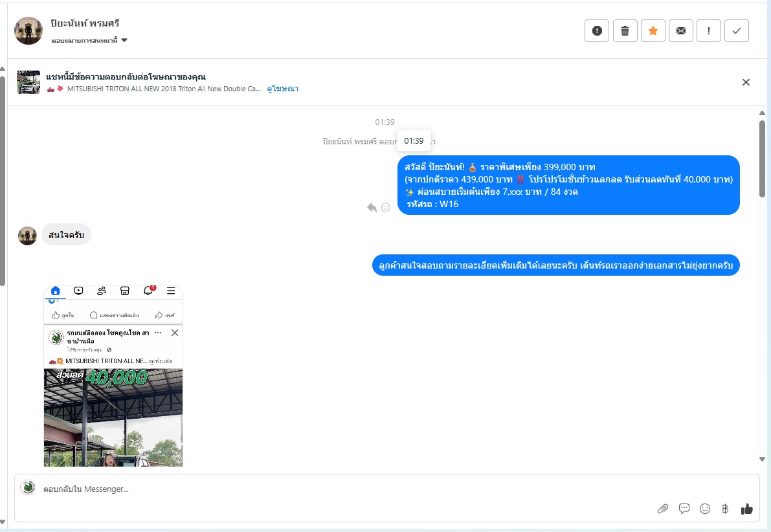Mark conversation as spam with alert icon

click(x=597, y=31)
